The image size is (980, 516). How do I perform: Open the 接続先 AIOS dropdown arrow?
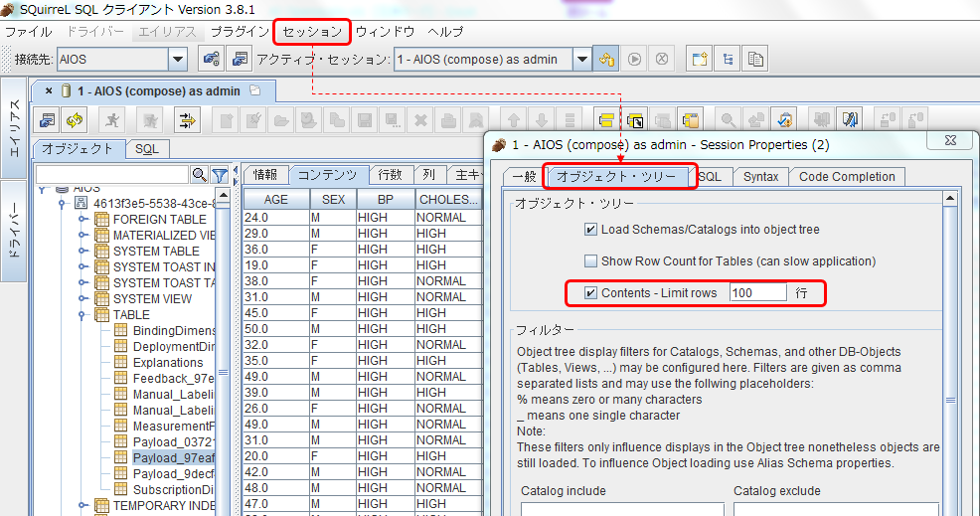click(x=178, y=60)
